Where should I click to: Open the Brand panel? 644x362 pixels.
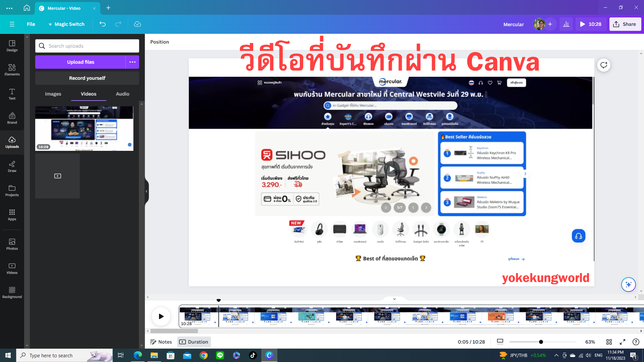[x=12, y=118]
